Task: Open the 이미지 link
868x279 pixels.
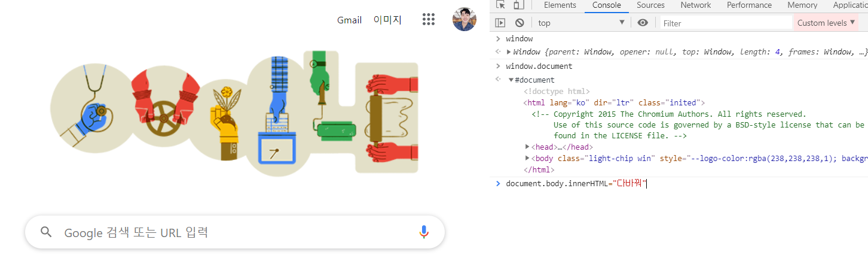Action: click(387, 20)
